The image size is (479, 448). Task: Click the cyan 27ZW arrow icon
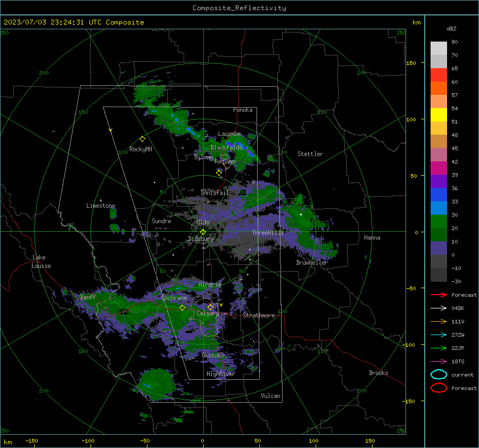[439, 335]
